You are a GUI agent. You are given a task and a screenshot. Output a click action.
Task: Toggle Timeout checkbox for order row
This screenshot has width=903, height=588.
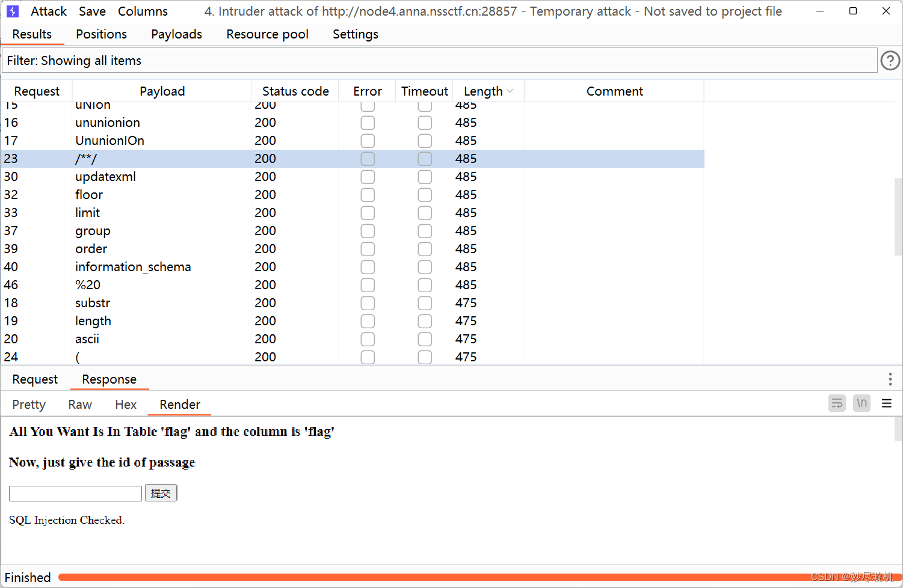coord(425,249)
